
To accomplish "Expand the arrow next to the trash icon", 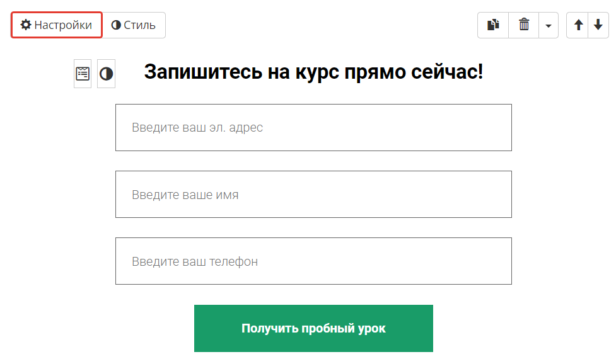I will [x=548, y=25].
